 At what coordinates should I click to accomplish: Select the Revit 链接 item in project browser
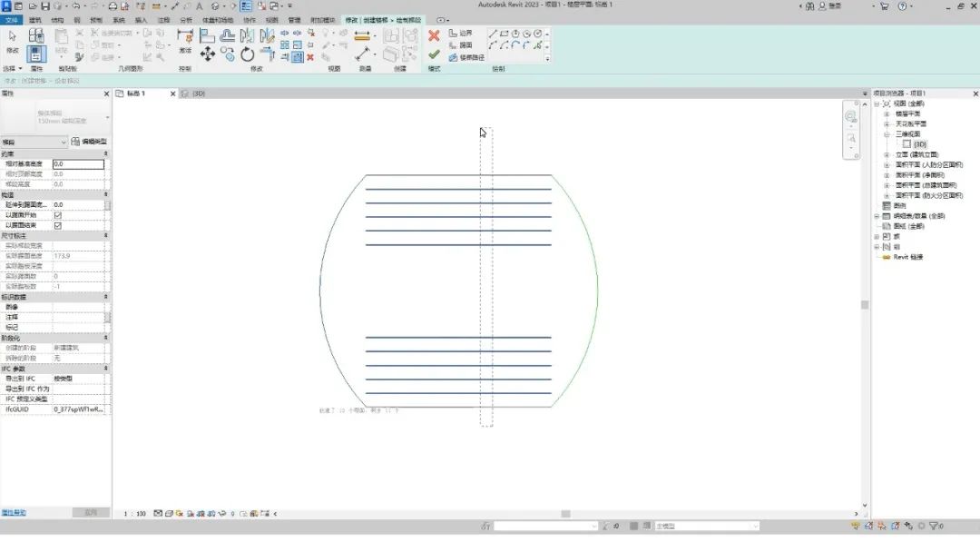[908, 257]
